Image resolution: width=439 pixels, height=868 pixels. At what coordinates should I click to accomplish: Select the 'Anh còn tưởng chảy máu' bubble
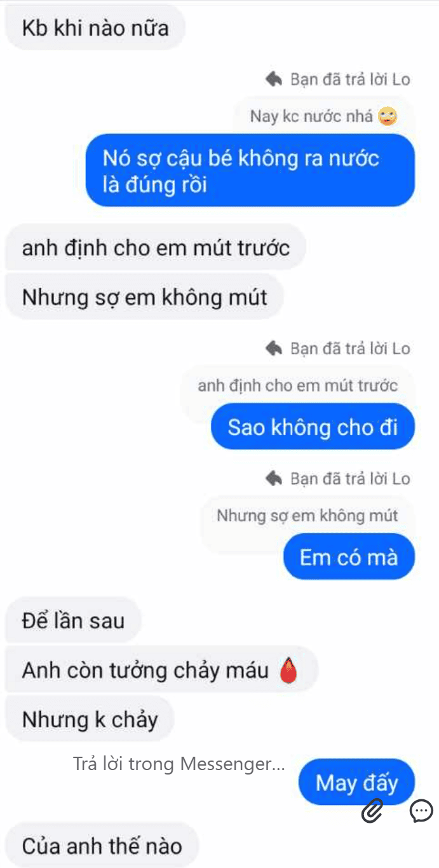pyautogui.click(x=161, y=670)
